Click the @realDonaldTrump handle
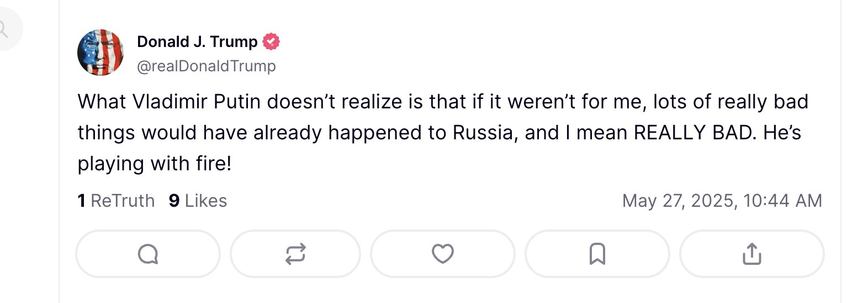 click(207, 66)
